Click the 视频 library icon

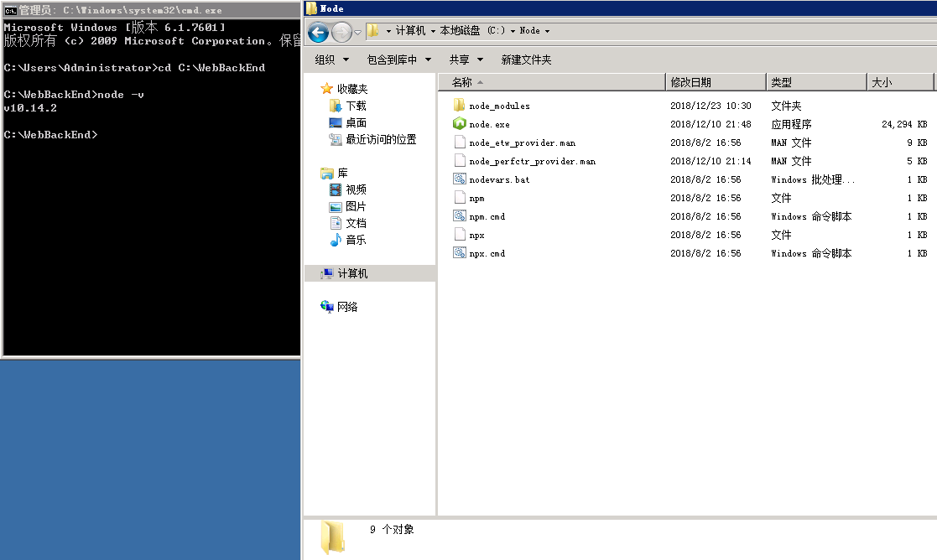point(336,189)
